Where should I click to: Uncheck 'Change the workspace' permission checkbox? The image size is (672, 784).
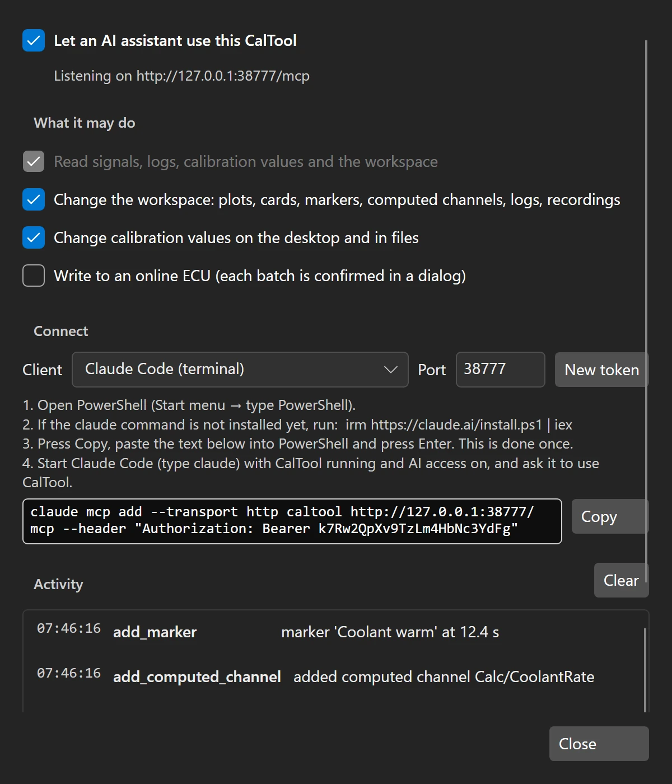(34, 199)
